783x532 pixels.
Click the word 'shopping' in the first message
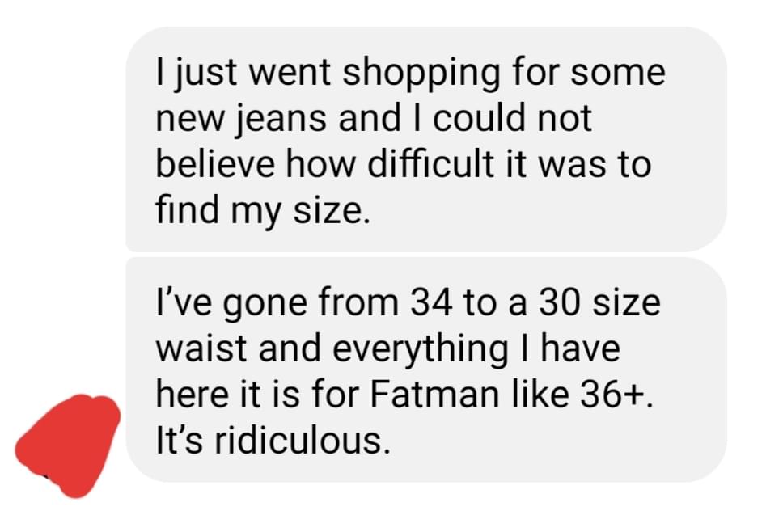(421, 75)
